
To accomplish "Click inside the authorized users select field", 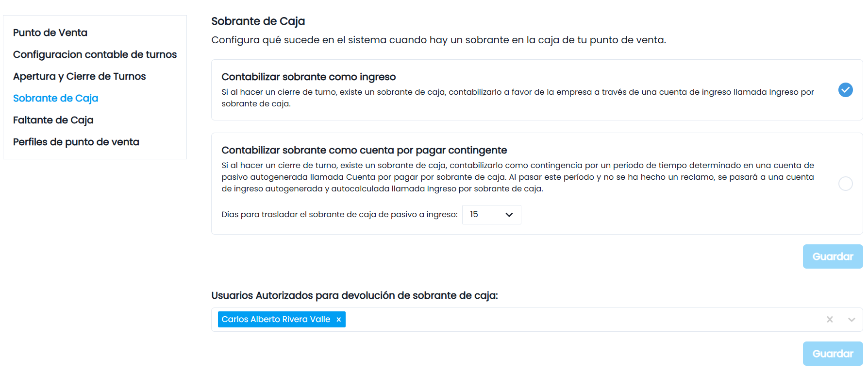I will tap(537, 320).
